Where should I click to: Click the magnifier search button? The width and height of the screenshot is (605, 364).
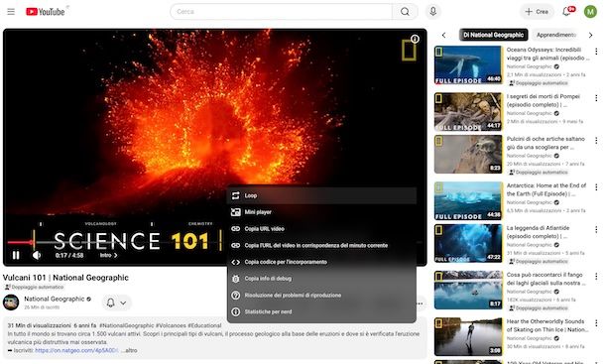coord(405,12)
